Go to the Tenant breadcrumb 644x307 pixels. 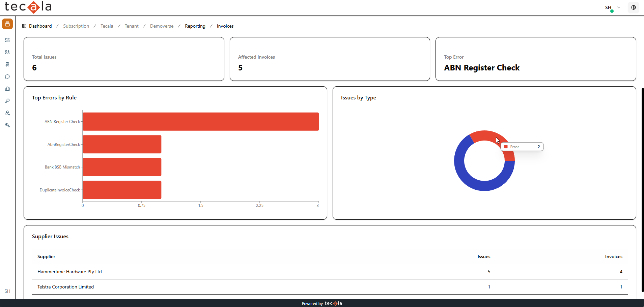pyautogui.click(x=132, y=26)
